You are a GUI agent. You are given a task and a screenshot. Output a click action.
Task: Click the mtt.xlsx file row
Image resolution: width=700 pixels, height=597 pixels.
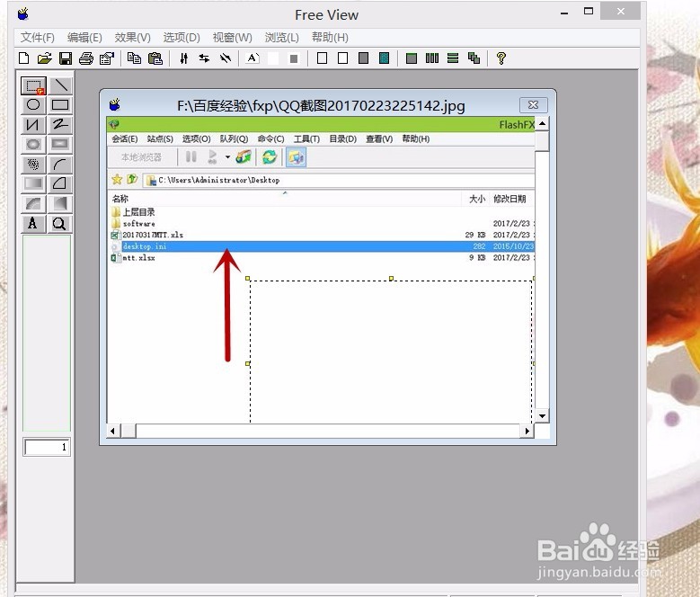322,258
